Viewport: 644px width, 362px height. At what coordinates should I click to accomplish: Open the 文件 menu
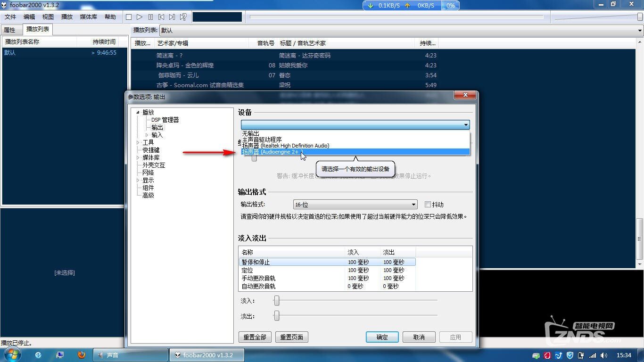pyautogui.click(x=10, y=17)
